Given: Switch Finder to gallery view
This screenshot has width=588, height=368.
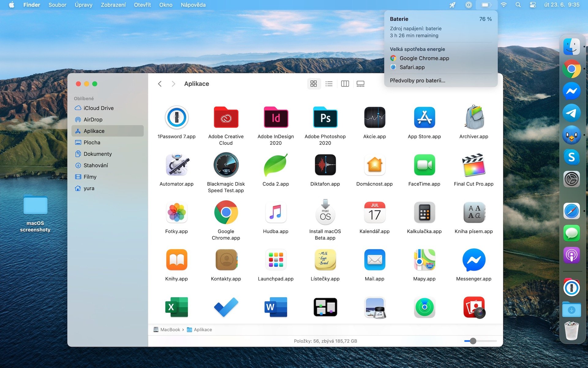Looking at the screenshot, I should tap(360, 84).
